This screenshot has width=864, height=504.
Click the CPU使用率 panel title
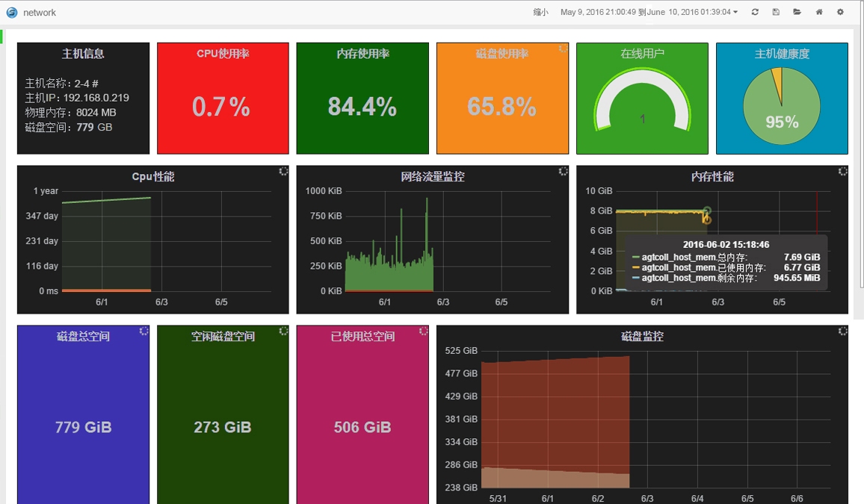click(x=223, y=54)
